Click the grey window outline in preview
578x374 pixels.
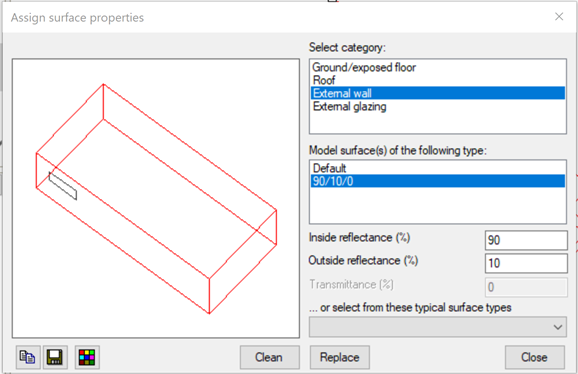point(63,186)
